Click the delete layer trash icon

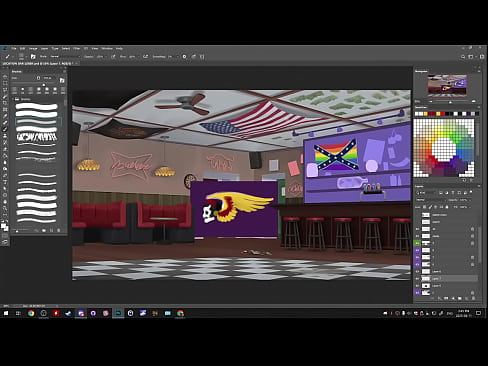click(x=473, y=298)
